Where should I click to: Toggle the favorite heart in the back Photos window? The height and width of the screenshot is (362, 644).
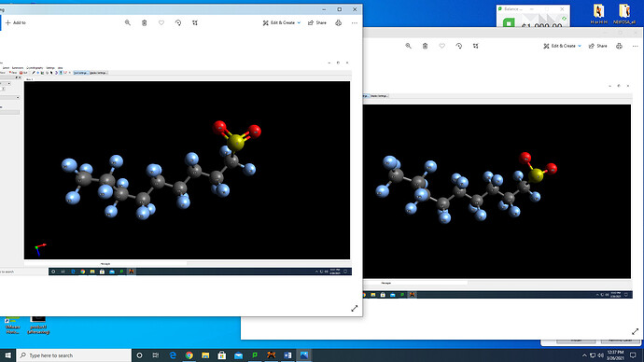[x=441, y=46]
